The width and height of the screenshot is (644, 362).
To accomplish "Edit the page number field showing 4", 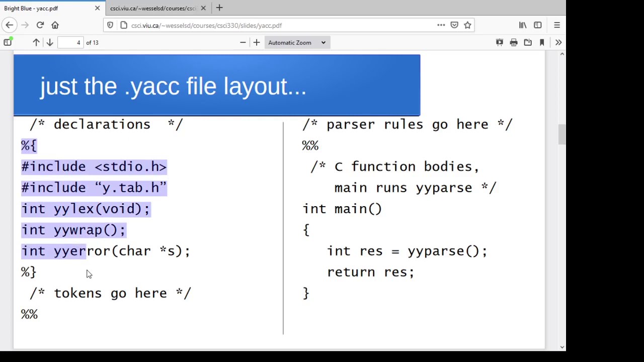I will point(70,43).
